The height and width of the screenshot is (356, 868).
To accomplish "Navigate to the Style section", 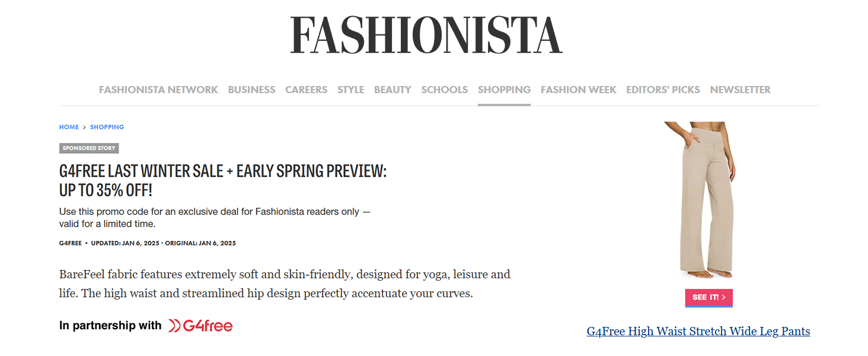I will (x=350, y=90).
